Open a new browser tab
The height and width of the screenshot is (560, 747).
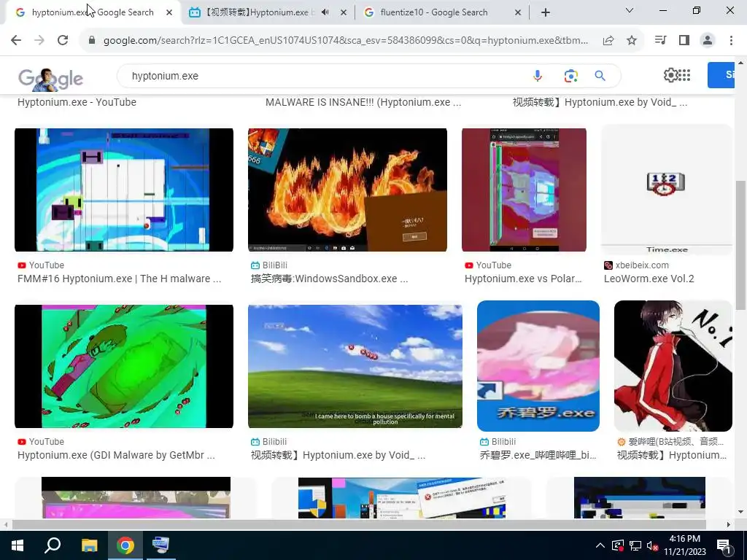pos(546,12)
